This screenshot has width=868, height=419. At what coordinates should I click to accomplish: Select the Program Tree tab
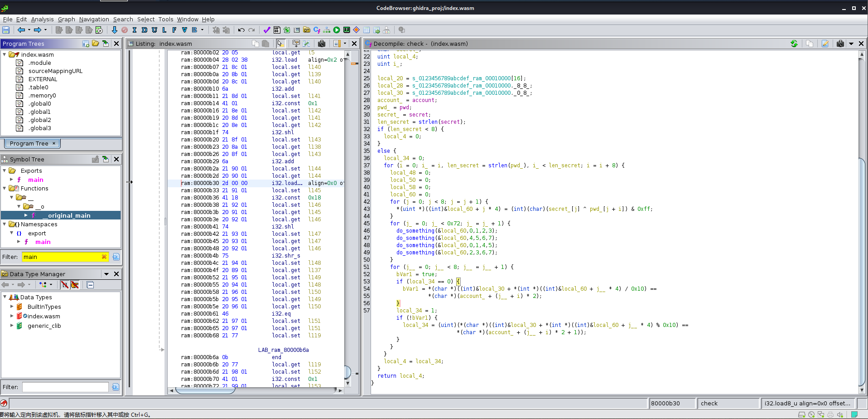point(32,143)
